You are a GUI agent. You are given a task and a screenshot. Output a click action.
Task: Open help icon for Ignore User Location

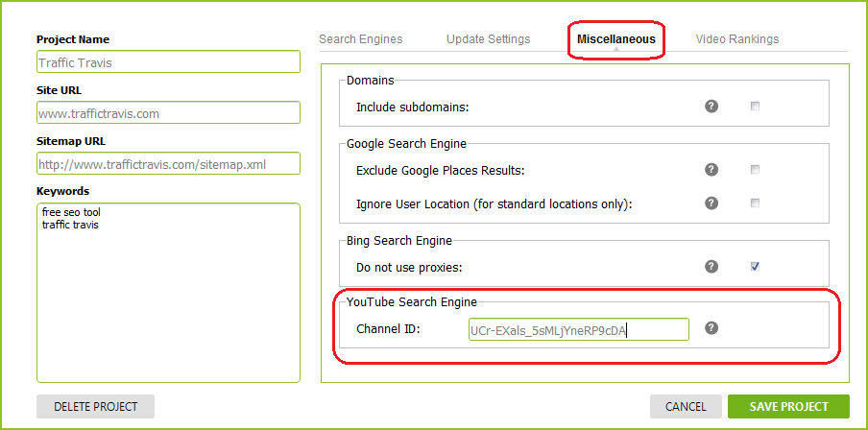(x=711, y=203)
